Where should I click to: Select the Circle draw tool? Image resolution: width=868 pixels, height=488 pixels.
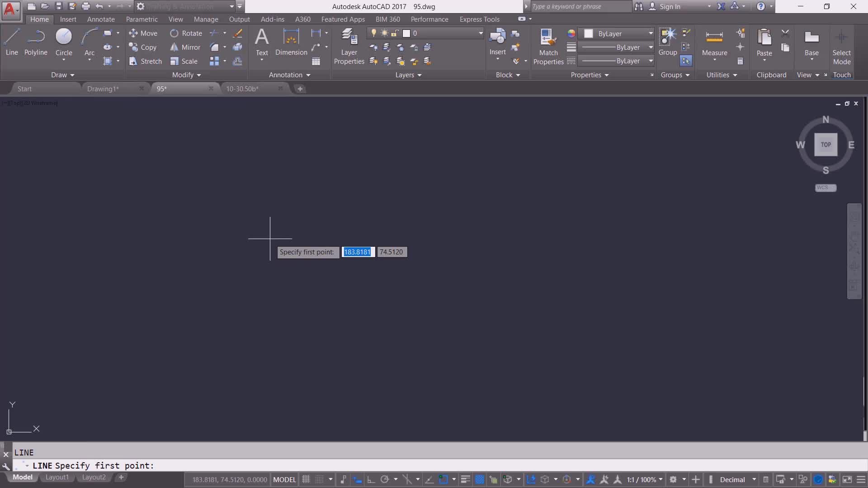[x=64, y=42]
